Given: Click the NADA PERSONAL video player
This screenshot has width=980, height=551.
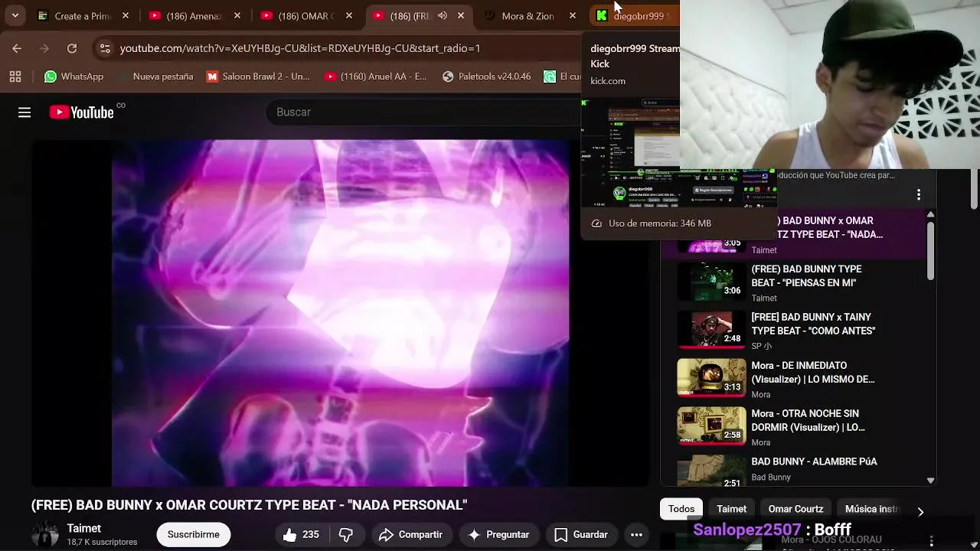Looking at the screenshot, I should click(340, 312).
